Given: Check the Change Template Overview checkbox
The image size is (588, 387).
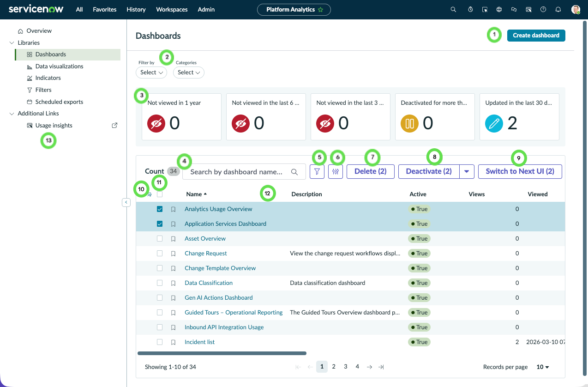Looking at the screenshot, I should click(160, 268).
